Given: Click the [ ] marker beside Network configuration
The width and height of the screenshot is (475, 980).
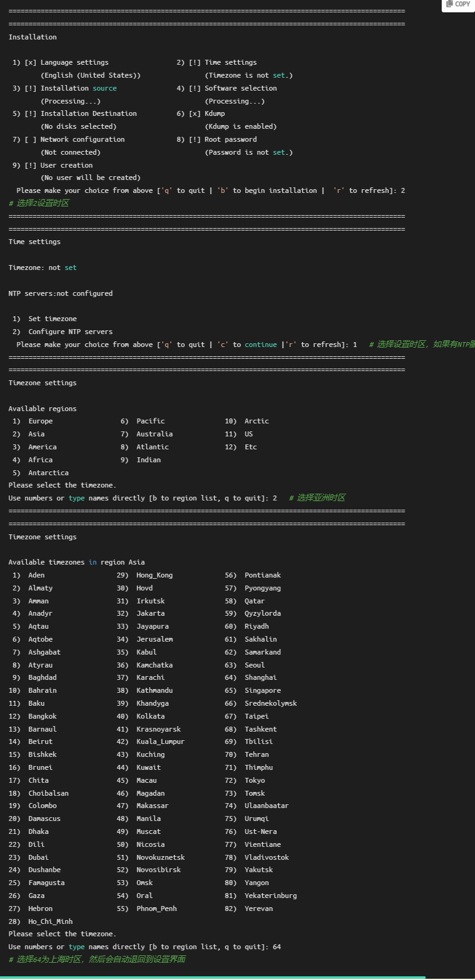Looking at the screenshot, I should click(x=31, y=139).
